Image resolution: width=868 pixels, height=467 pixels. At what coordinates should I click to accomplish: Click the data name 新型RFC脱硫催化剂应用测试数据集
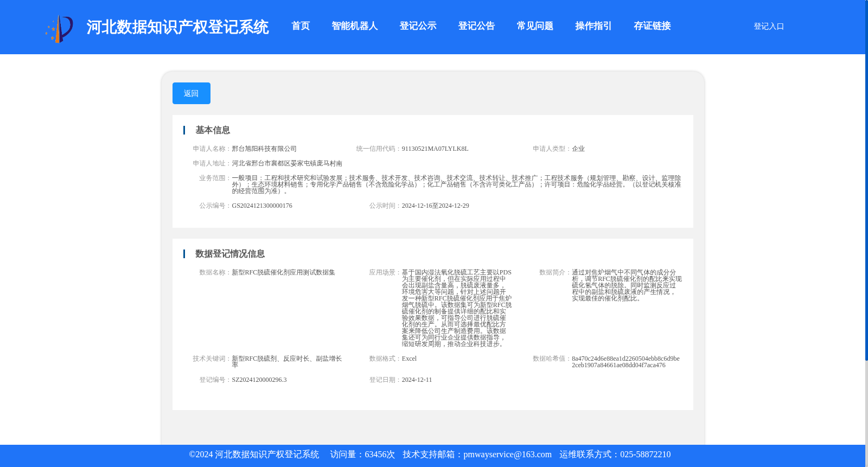(x=284, y=272)
